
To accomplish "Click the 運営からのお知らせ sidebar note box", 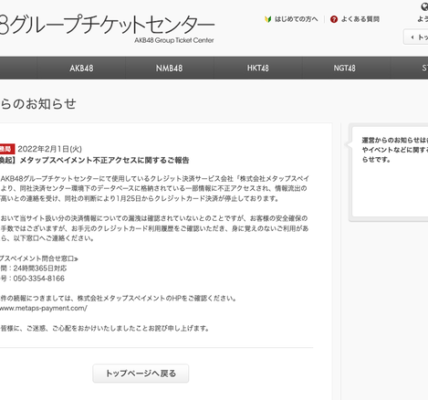I will pyautogui.click(x=389, y=172).
